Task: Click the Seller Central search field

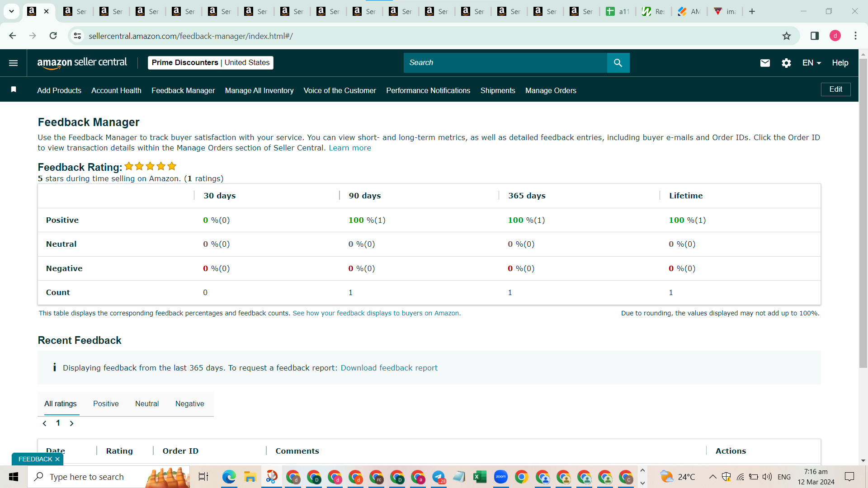Action: click(505, 63)
